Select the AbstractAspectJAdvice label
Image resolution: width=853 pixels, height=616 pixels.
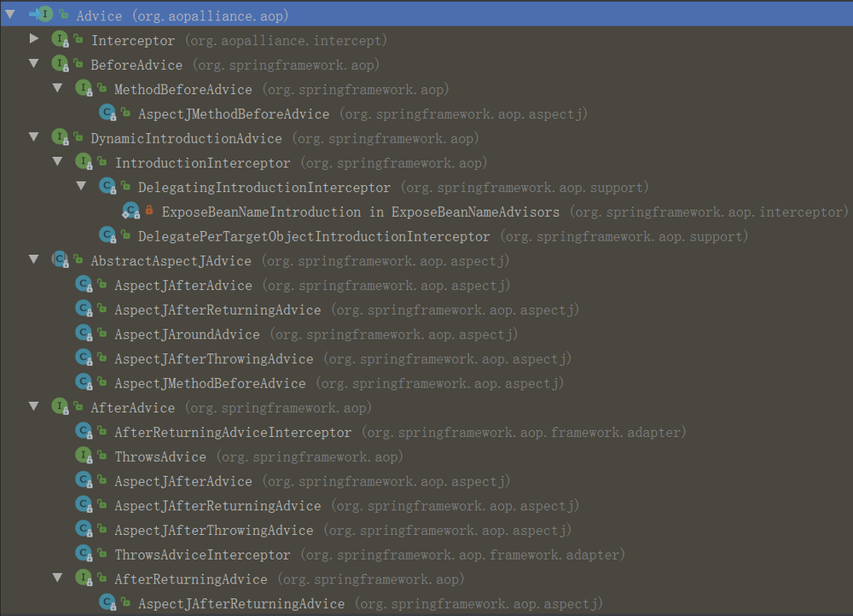pos(171,261)
